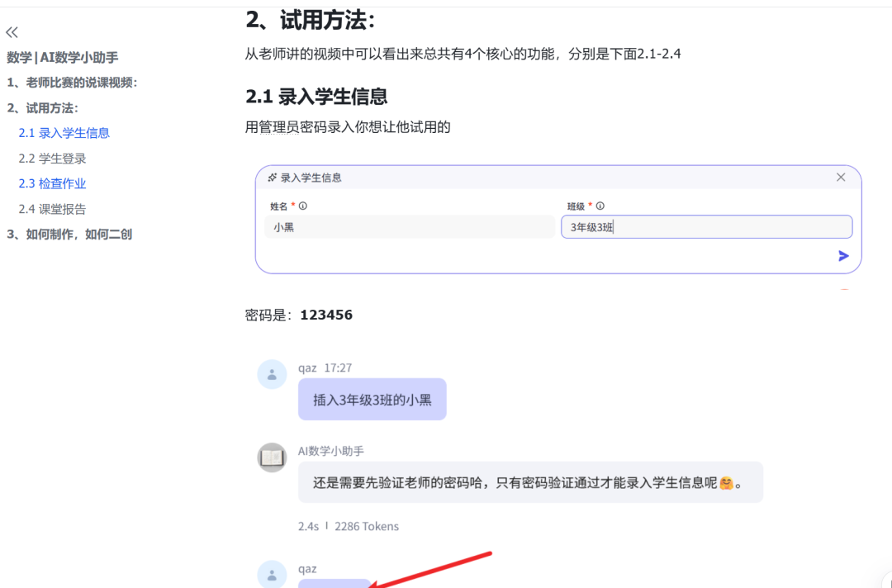Click the AI数学小助手 book avatar
The height and width of the screenshot is (588, 892).
[x=272, y=458]
